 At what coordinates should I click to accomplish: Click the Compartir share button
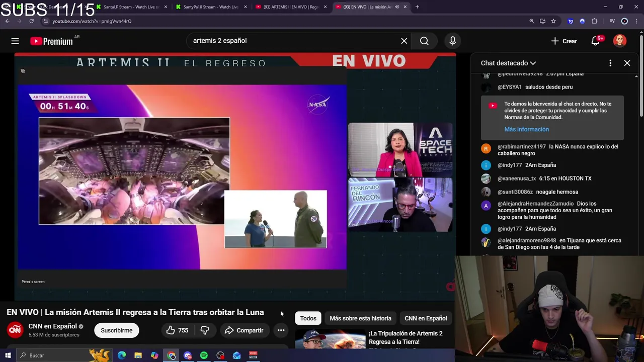pos(244,330)
